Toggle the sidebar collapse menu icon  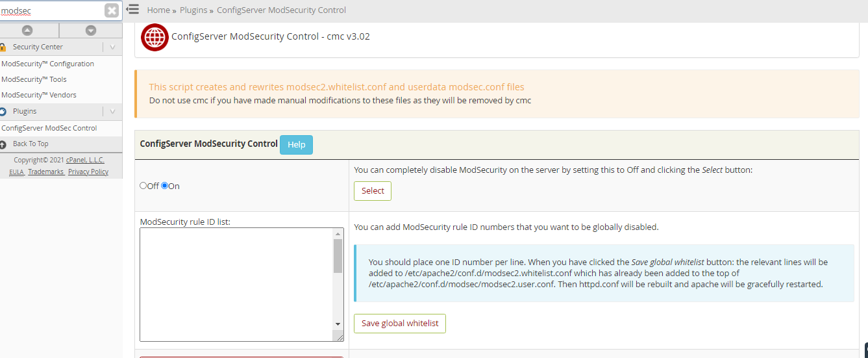[x=132, y=9]
